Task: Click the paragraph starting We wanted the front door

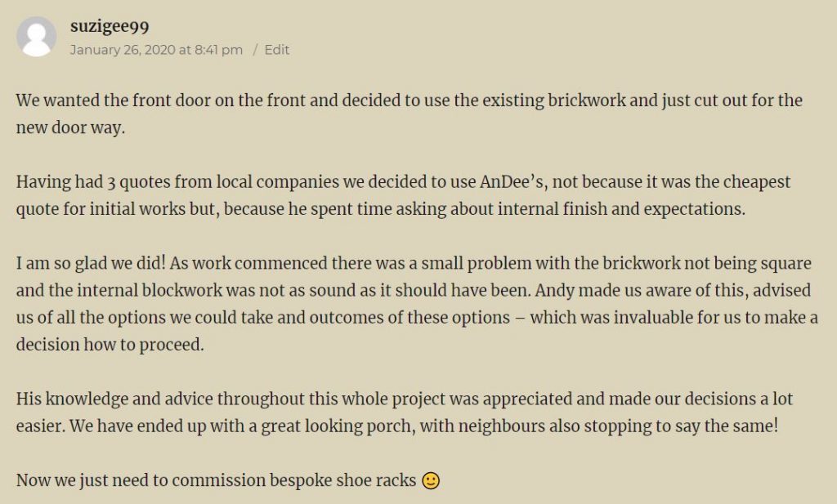Action: coord(409,114)
